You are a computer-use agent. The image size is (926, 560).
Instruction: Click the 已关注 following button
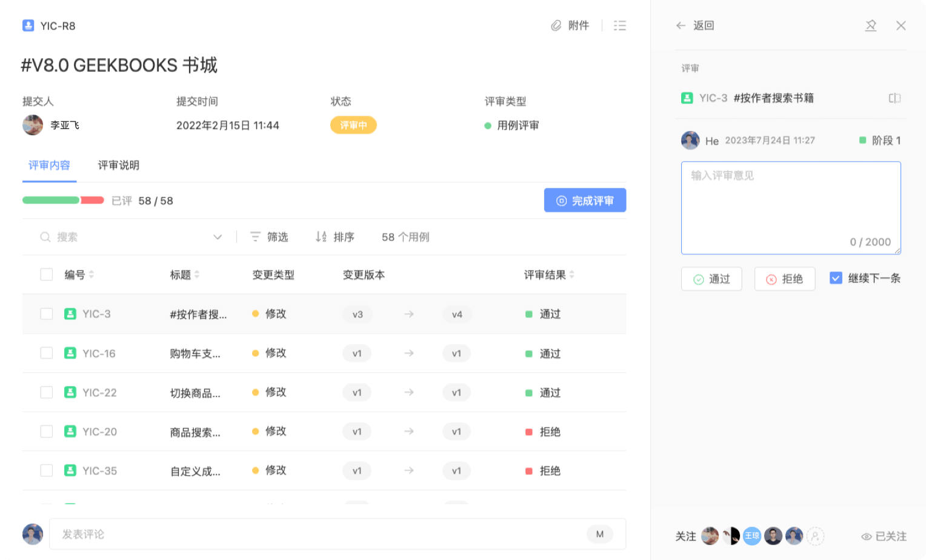884,536
